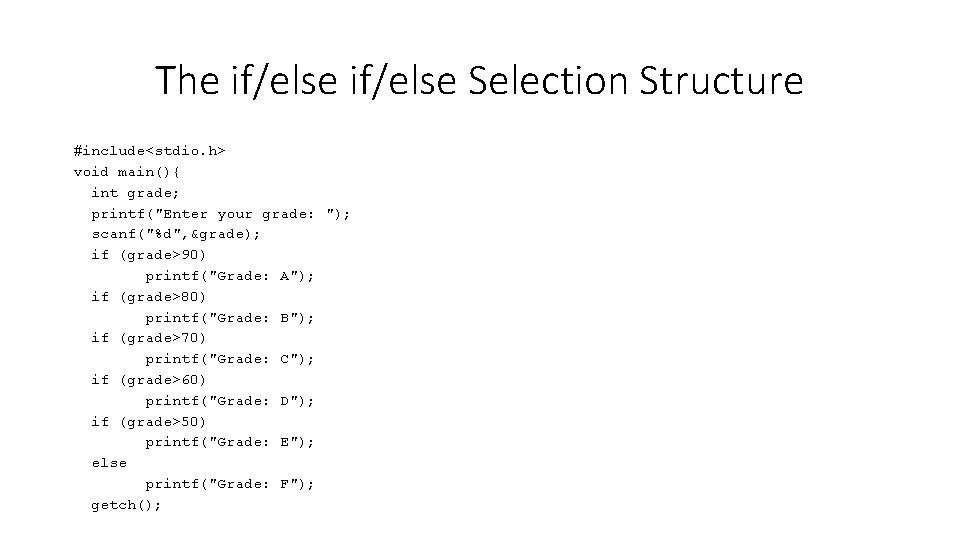Click the if (grade>60) condition
Viewport: 960px width, 540px height.
pos(148,379)
